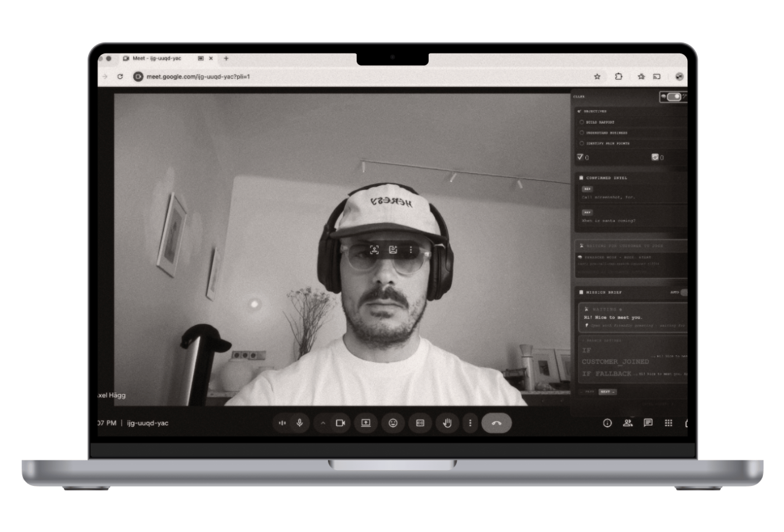Expand audio settings chevron beside camera

coord(323,423)
